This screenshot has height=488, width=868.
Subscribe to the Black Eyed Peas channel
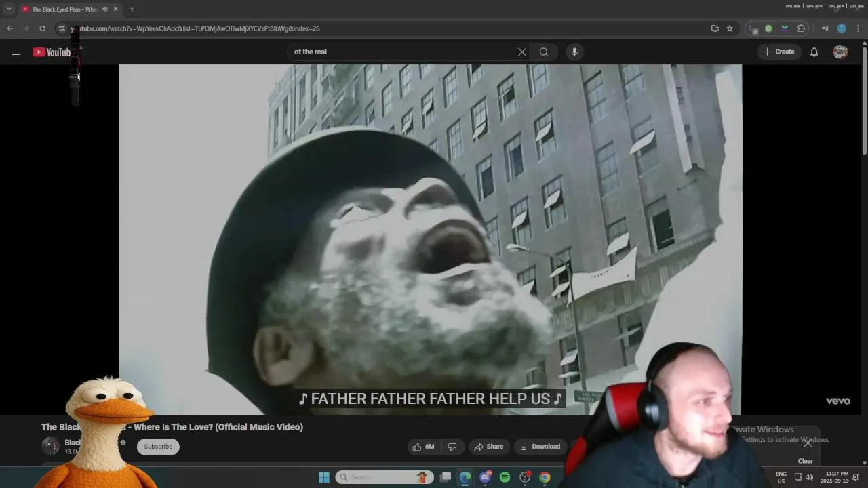pyautogui.click(x=158, y=447)
